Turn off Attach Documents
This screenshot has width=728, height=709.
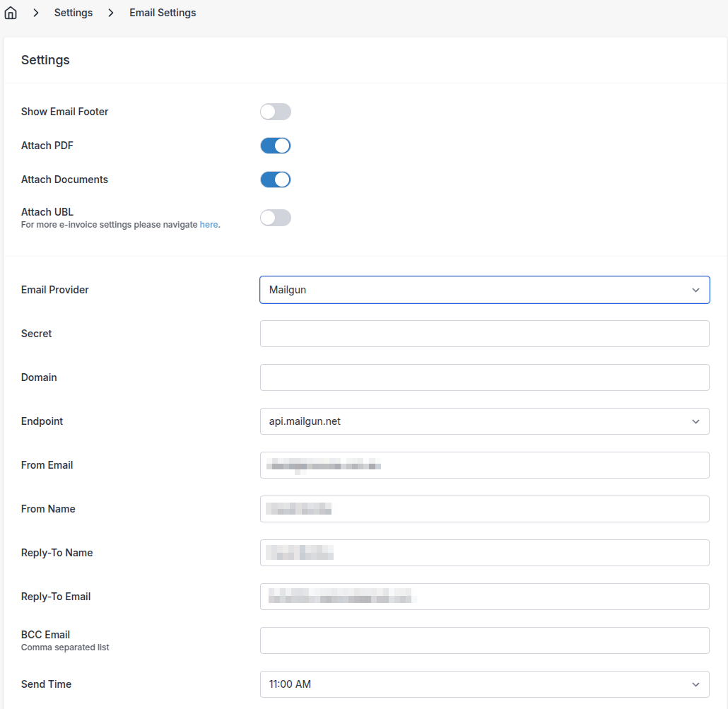tap(275, 180)
